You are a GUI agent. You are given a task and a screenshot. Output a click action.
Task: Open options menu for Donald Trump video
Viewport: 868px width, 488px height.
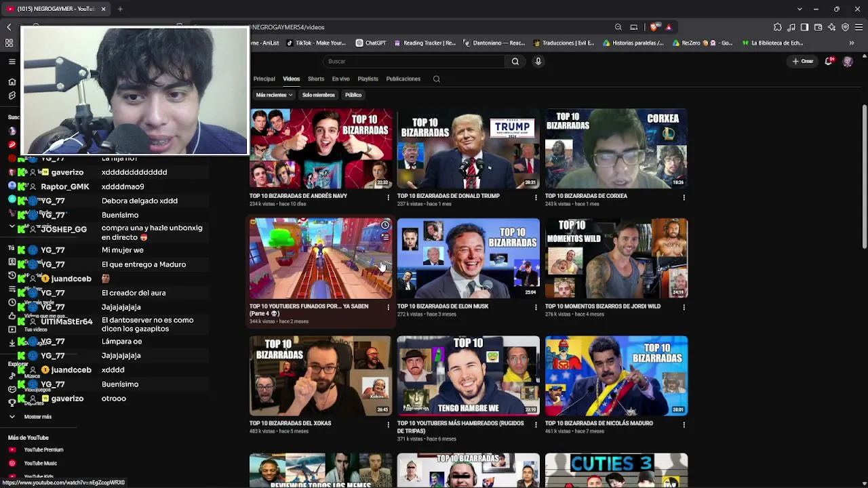click(x=536, y=197)
